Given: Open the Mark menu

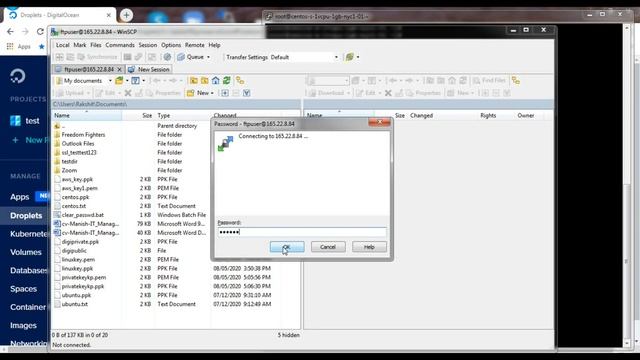Looking at the screenshot, I should click(80, 45).
